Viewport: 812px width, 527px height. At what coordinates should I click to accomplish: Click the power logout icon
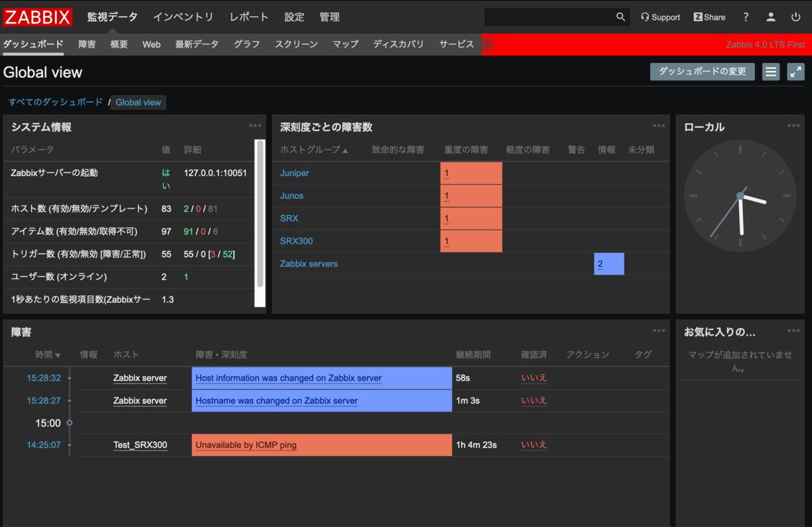[796, 17]
